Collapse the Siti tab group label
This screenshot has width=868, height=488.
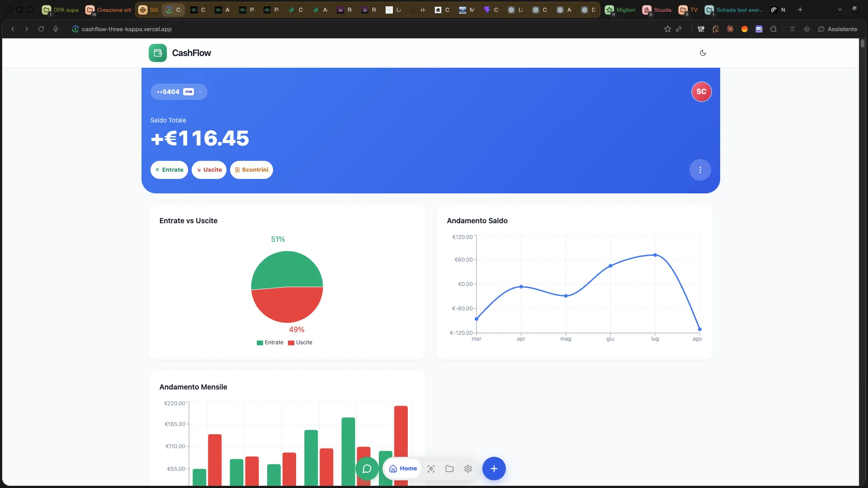click(149, 10)
